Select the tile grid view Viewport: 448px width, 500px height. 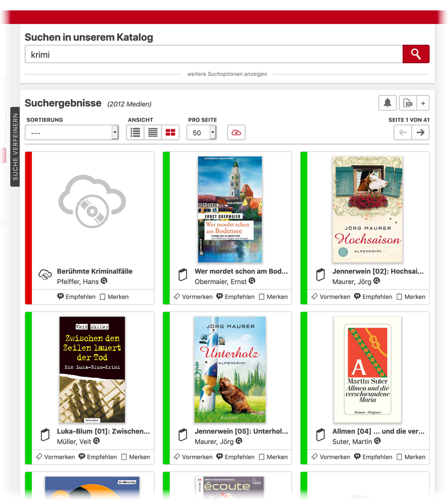170,133
